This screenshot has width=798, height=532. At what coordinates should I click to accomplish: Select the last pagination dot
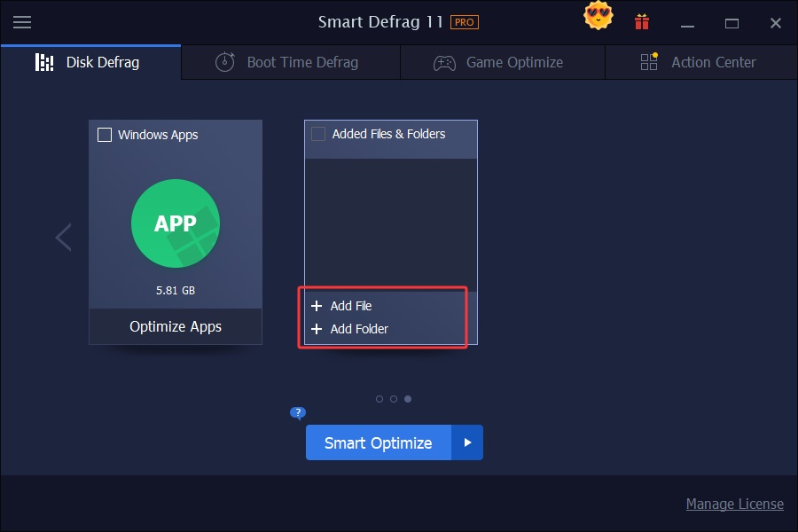pyautogui.click(x=408, y=399)
